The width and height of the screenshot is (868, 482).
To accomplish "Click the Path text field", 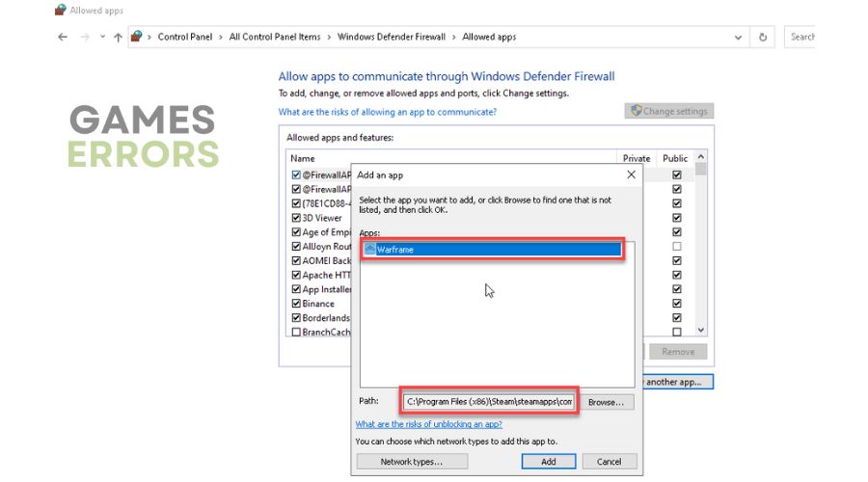I will 489,402.
